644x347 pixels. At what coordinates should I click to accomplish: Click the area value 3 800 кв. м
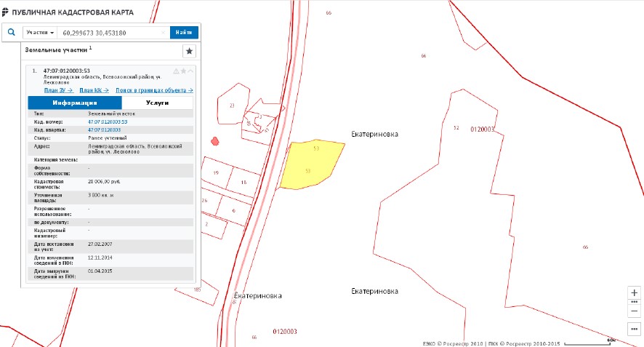tap(100, 195)
